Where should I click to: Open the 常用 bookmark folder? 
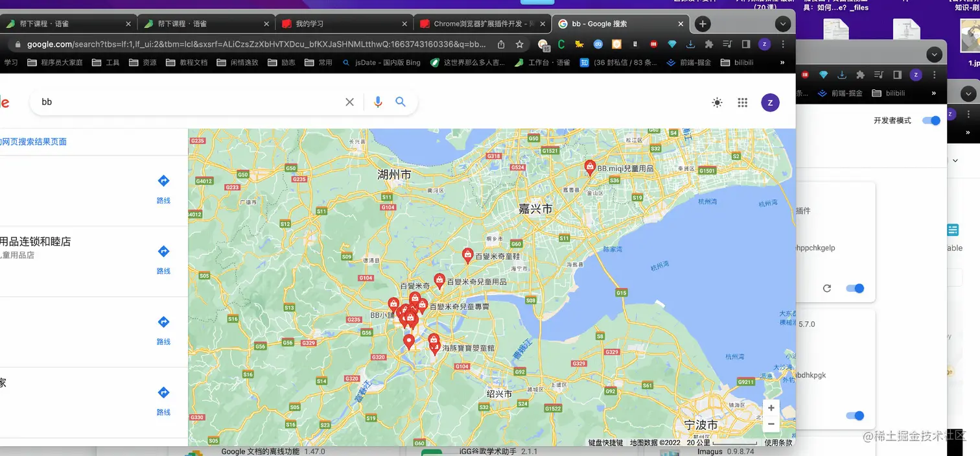pos(318,62)
